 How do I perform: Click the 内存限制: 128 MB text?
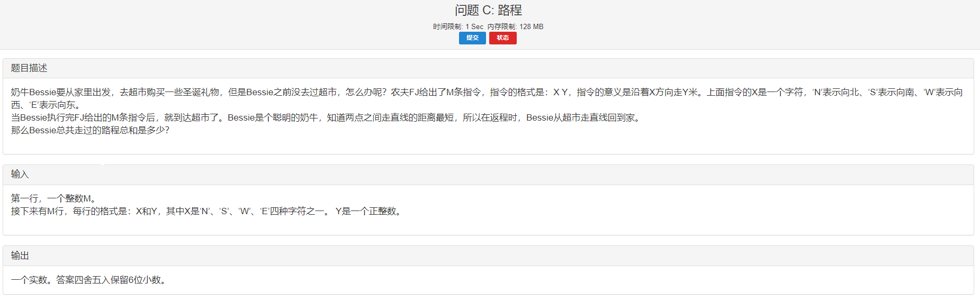516,26
